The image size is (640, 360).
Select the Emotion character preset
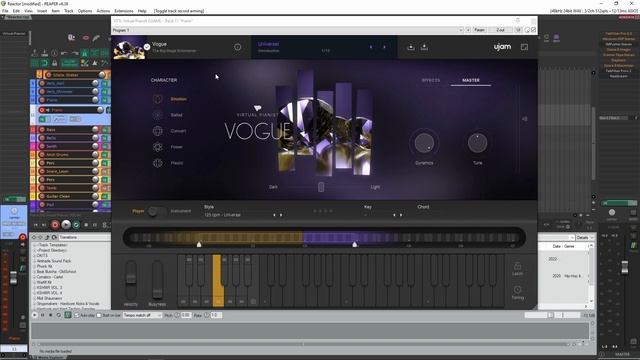170,99
